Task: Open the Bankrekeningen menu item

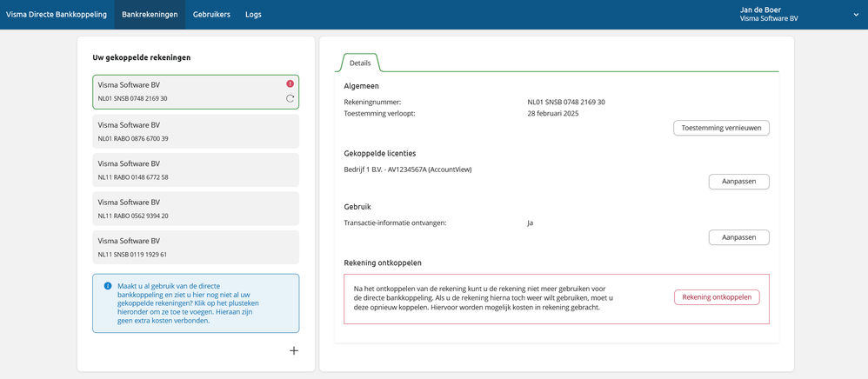Action: tap(150, 15)
